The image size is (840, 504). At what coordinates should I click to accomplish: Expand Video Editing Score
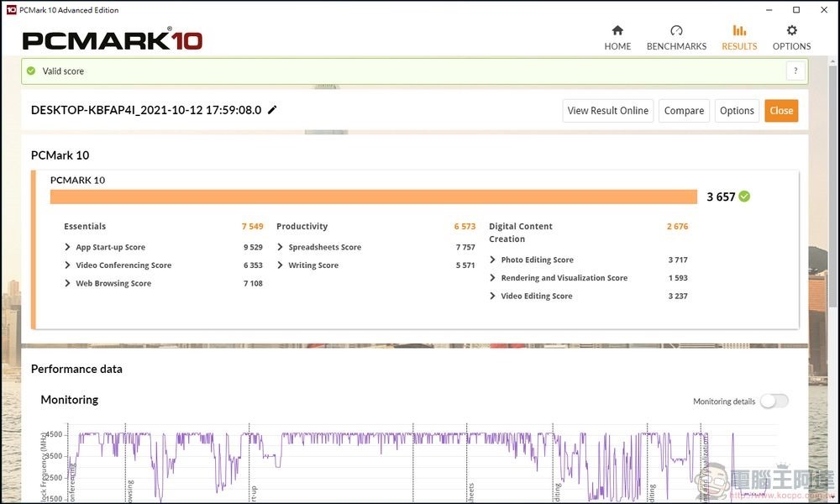click(x=492, y=296)
